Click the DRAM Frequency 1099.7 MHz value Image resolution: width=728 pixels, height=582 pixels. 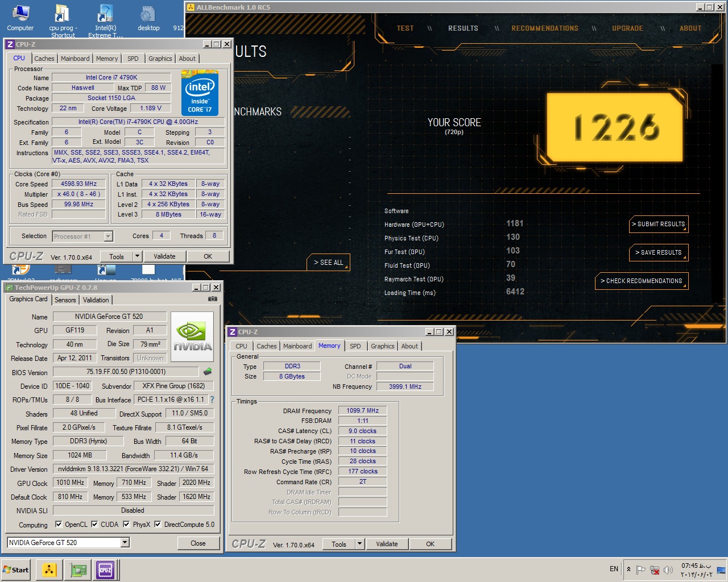coord(362,410)
